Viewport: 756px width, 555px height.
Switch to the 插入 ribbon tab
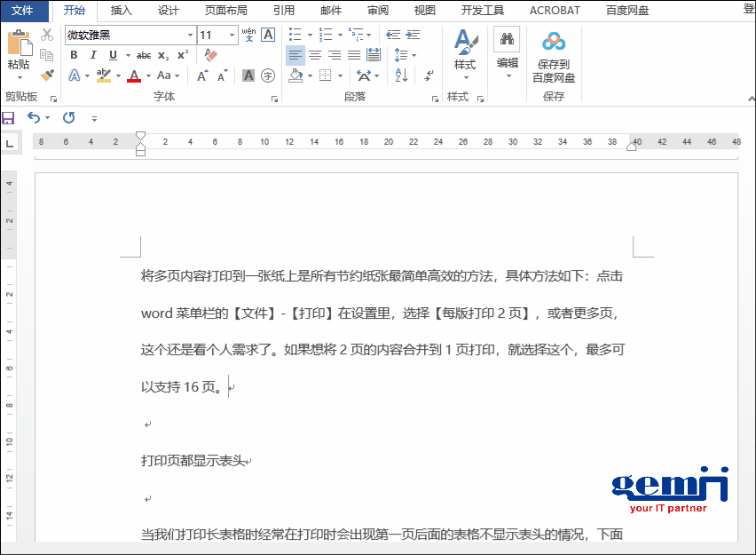[121, 11]
